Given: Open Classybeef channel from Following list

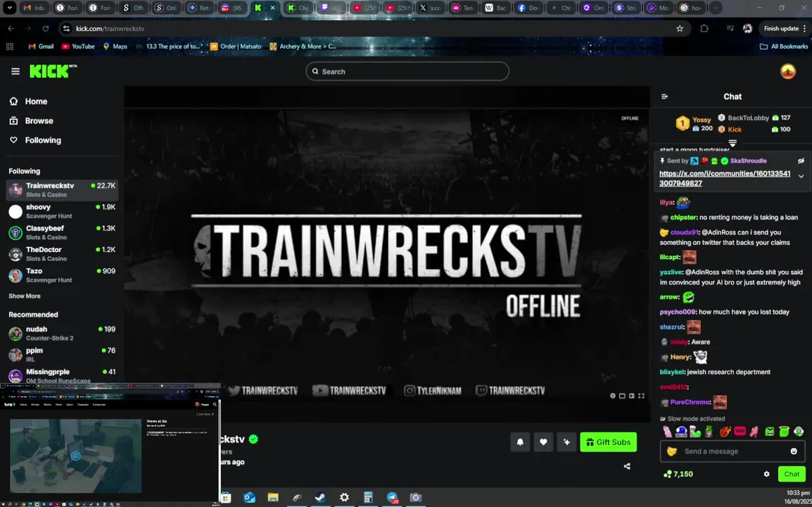Looking at the screenshot, I should point(62,232).
